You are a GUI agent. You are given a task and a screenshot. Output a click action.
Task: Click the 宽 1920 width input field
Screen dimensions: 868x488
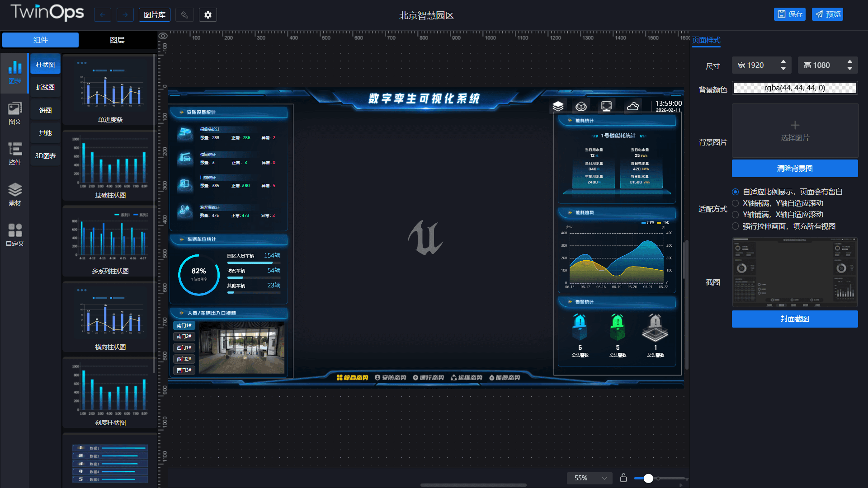tap(762, 65)
